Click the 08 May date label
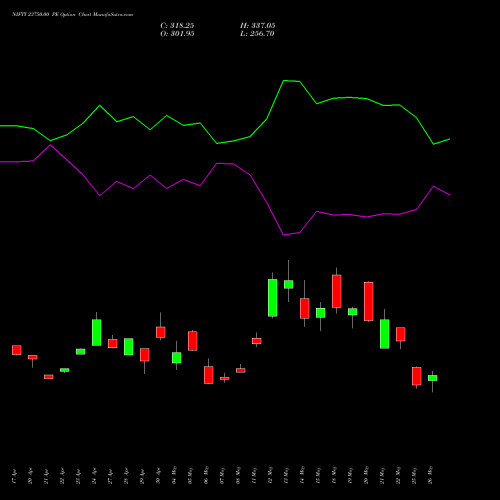The image size is (500, 500). tap(238, 475)
